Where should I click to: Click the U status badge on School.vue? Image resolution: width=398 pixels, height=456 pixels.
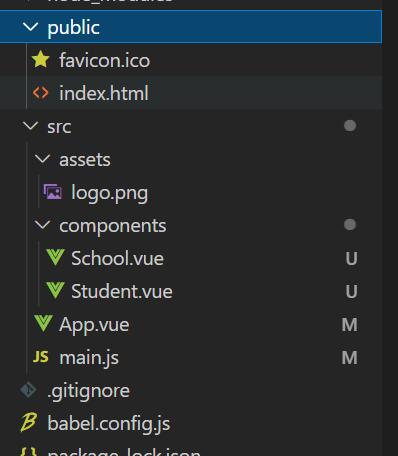[351, 258]
